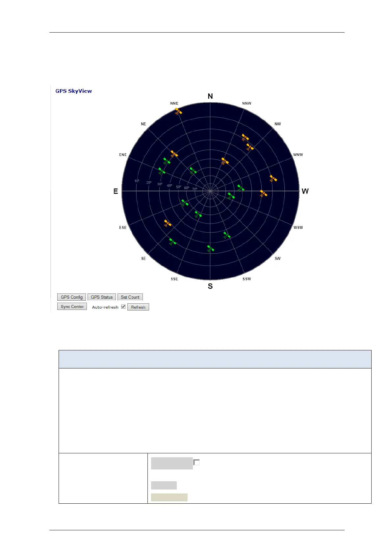Screen dimensions: 392x554
Task: Select orange satellite nearest center, right of N axis
Action: click(225, 161)
